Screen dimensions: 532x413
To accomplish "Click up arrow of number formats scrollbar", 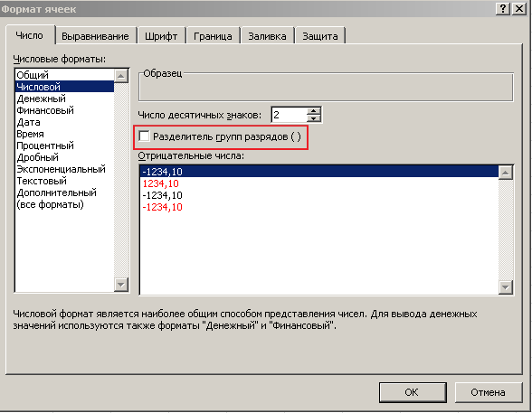I will pyautogui.click(x=121, y=76).
